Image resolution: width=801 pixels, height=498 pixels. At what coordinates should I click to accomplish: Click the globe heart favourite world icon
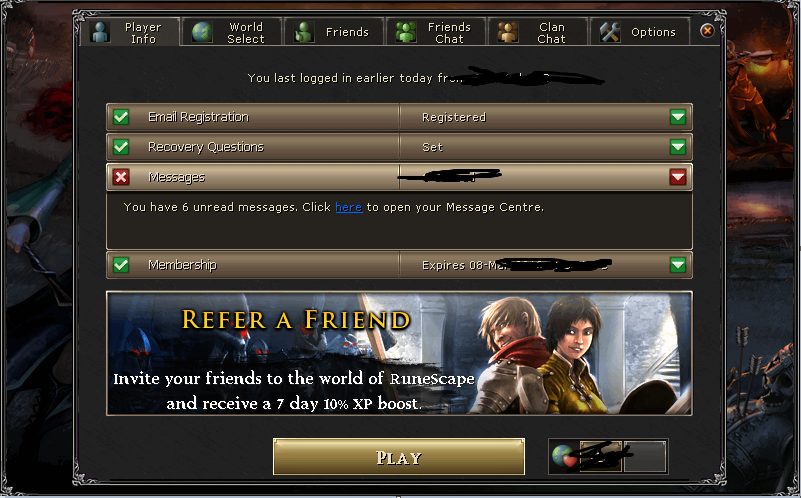tap(564, 456)
